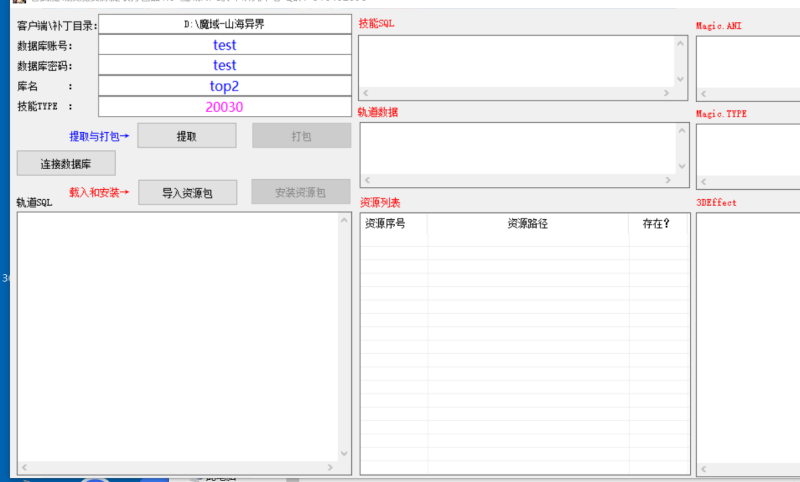Click inside the 轨道数据 text area
Viewport: 800px width, 482px height.
pos(518,148)
